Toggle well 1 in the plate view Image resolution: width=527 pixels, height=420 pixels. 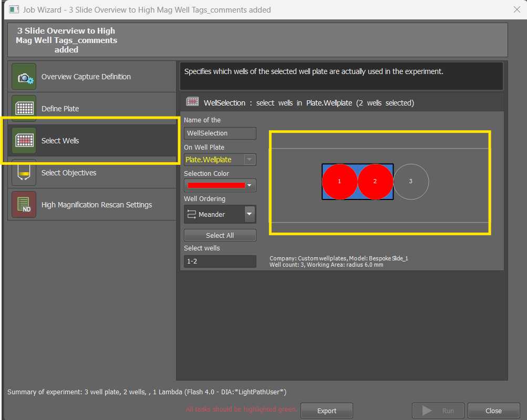coord(339,181)
